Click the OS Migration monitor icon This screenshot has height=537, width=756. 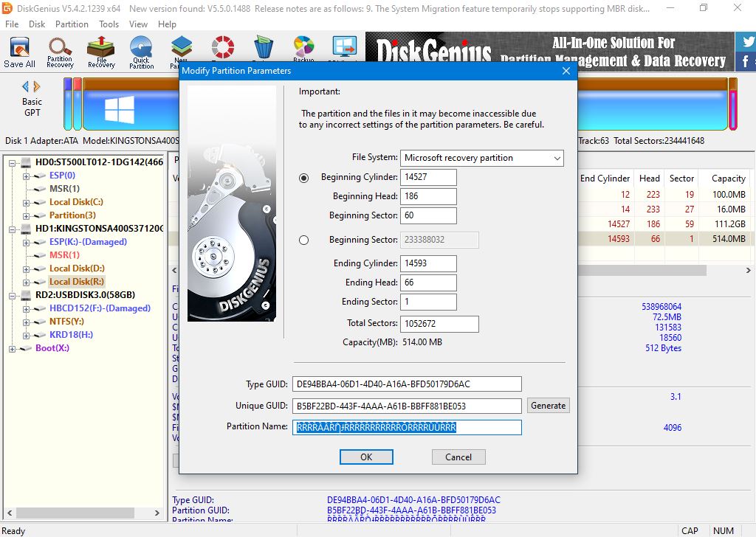pos(344,48)
